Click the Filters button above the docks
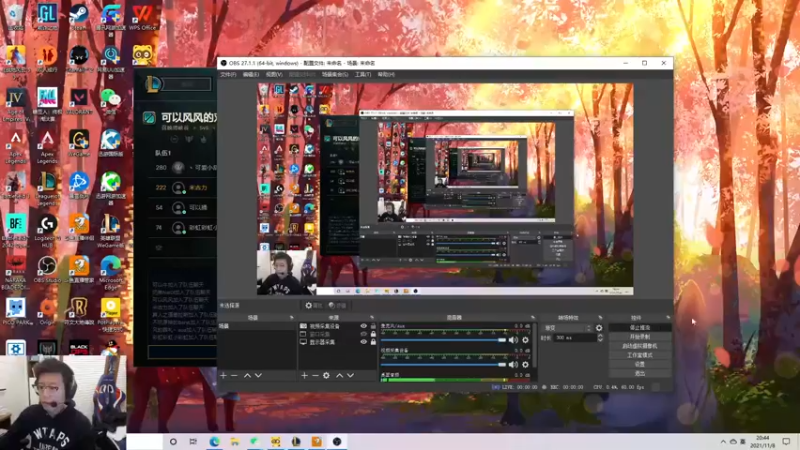 pos(337,305)
